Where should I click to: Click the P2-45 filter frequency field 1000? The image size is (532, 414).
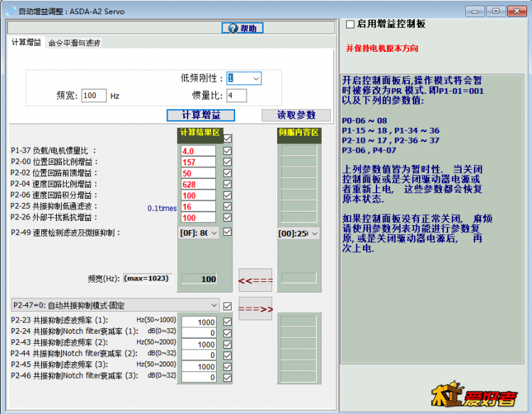coord(198,366)
